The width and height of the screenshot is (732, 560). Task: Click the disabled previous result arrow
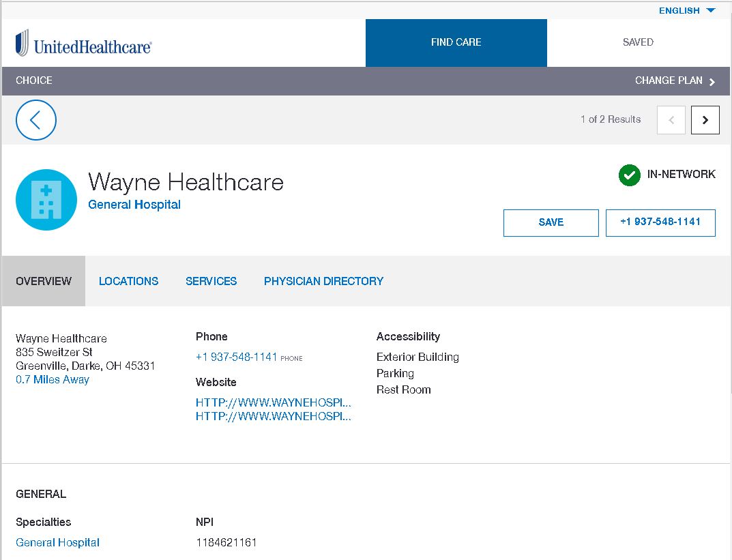point(671,120)
